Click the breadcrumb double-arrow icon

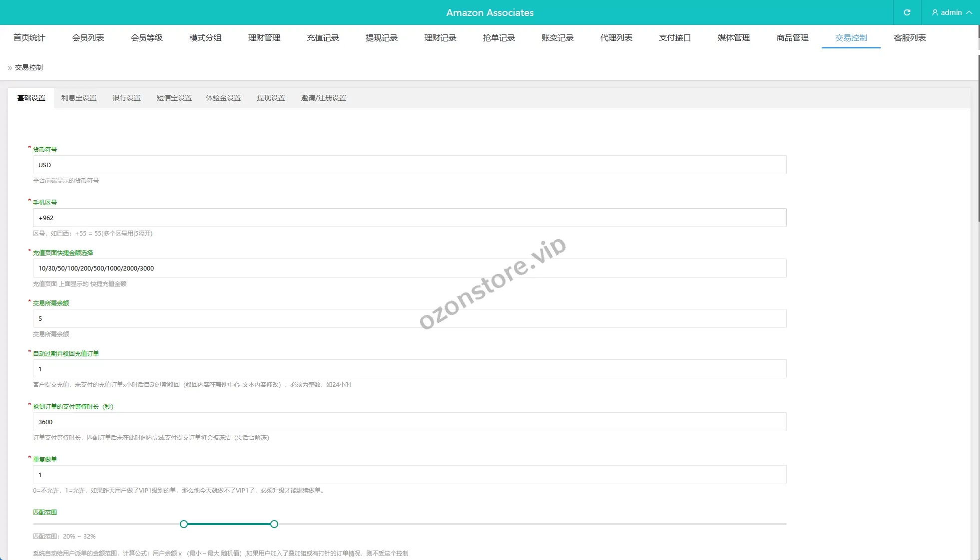(9, 68)
